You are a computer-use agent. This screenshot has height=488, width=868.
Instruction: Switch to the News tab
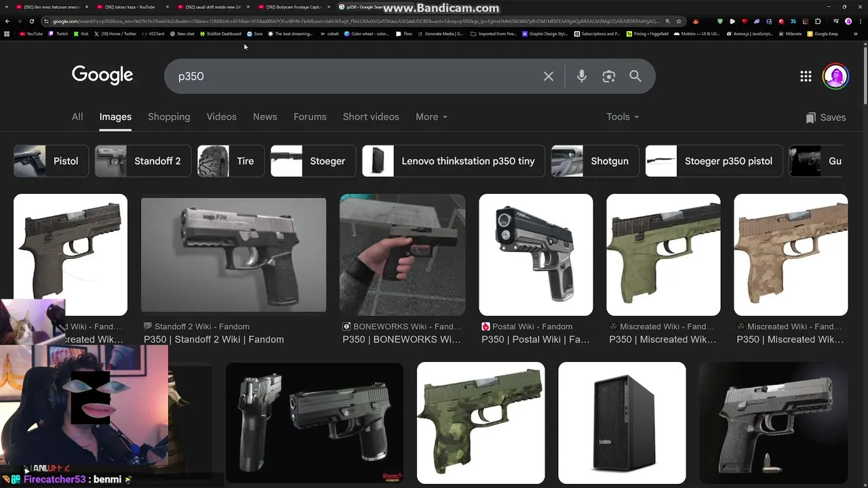coord(265,117)
